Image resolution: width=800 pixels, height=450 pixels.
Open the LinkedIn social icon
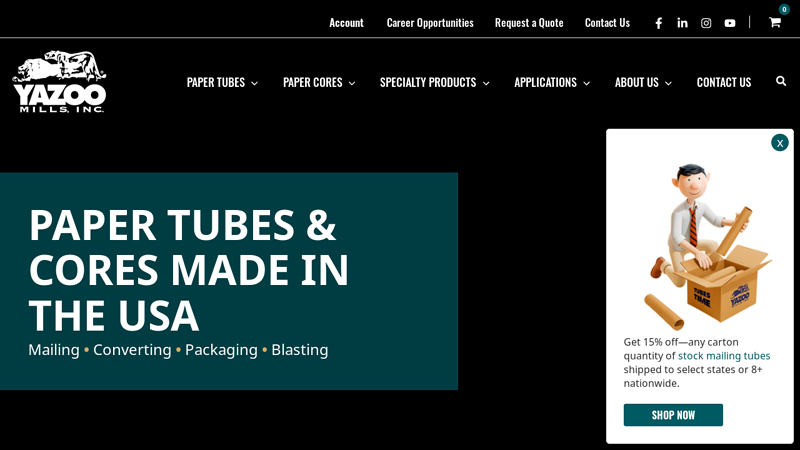point(682,23)
